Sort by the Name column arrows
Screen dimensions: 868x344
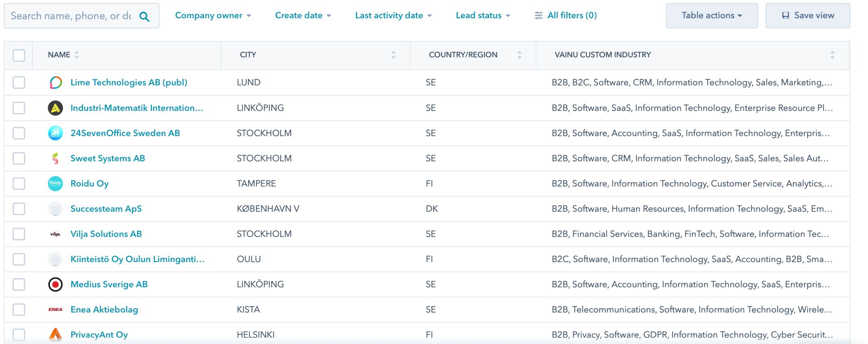click(76, 55)
